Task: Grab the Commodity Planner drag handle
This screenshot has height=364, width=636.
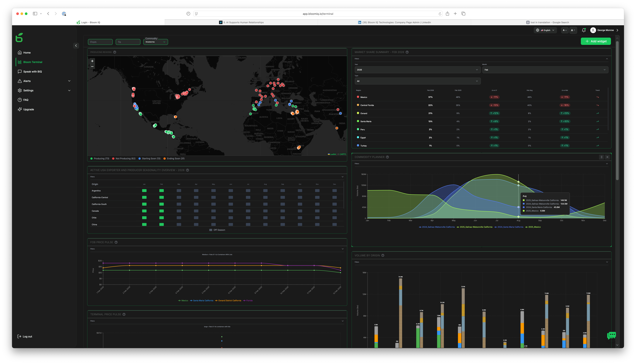Action: coord(602,157)
